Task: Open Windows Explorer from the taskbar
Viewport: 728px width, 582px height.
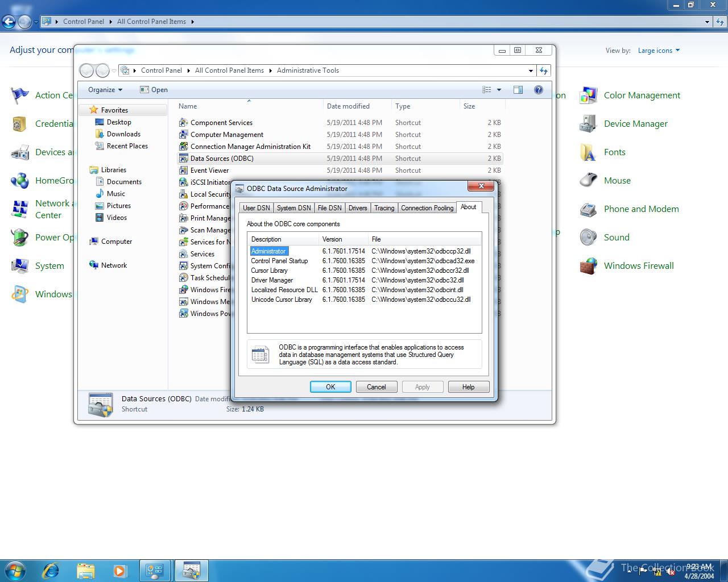Action: pyautogui.click(x=85, y=570)
